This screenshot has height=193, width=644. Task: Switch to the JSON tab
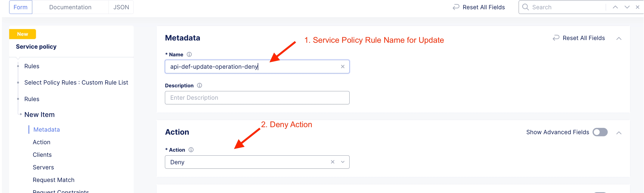point(121,7)
